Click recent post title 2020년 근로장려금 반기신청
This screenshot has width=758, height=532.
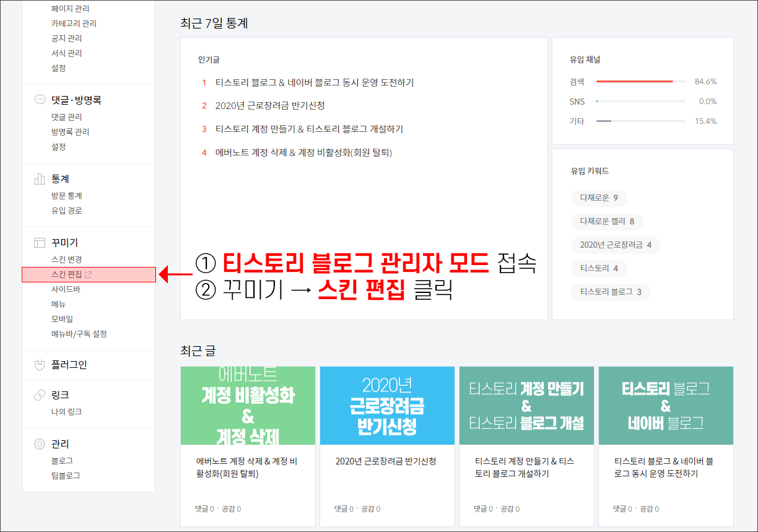point(385,461)
